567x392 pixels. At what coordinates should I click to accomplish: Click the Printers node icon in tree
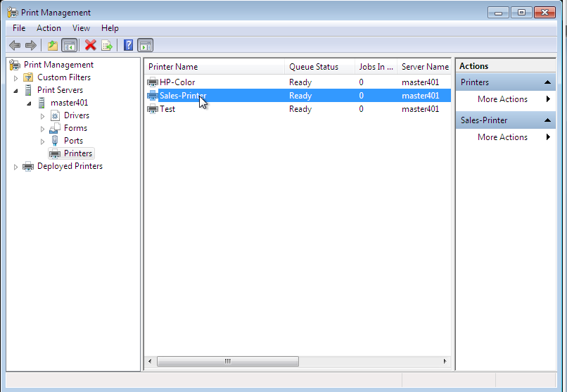55,153
